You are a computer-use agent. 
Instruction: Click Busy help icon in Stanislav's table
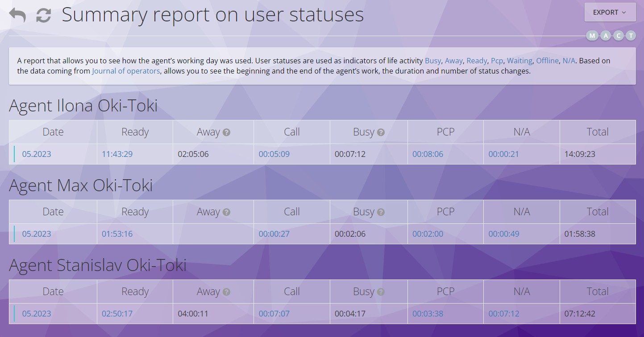(381, 292)
